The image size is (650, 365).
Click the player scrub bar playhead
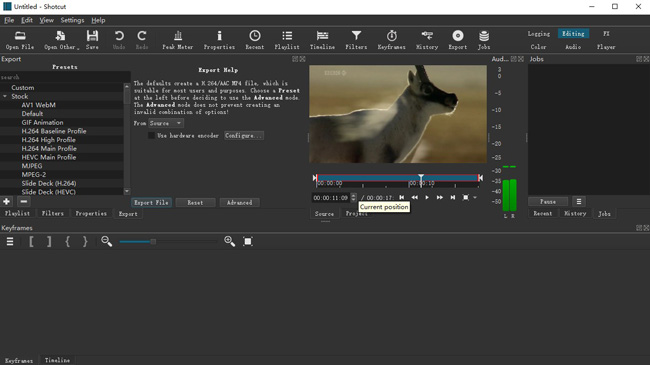click(421, 178)
